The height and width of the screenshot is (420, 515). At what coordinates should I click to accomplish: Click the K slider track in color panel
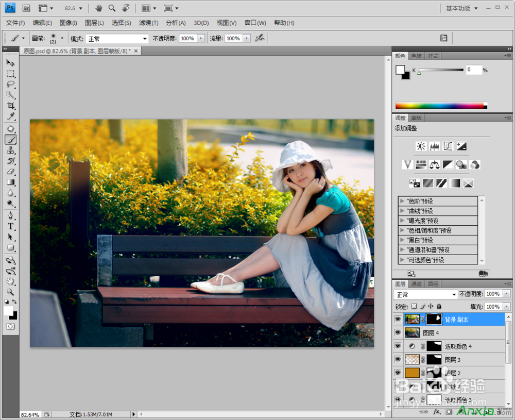(x=441, y=70)
